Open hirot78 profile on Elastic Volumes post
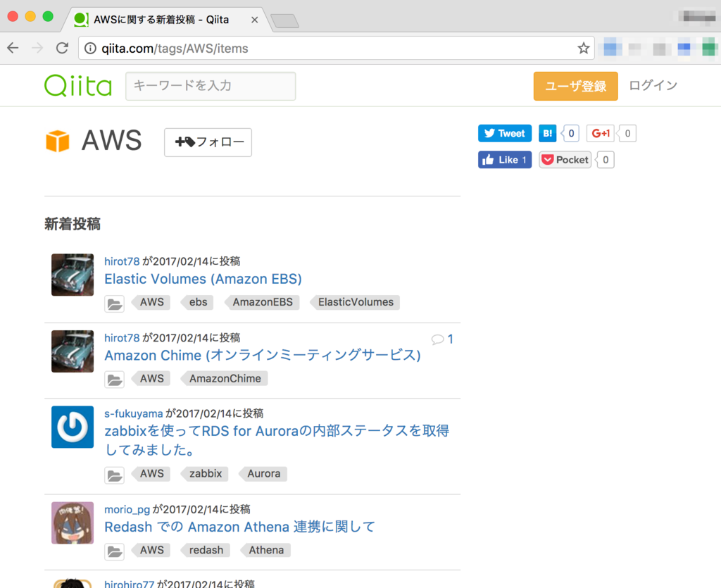721x588 pixels. tap(122, 261)
